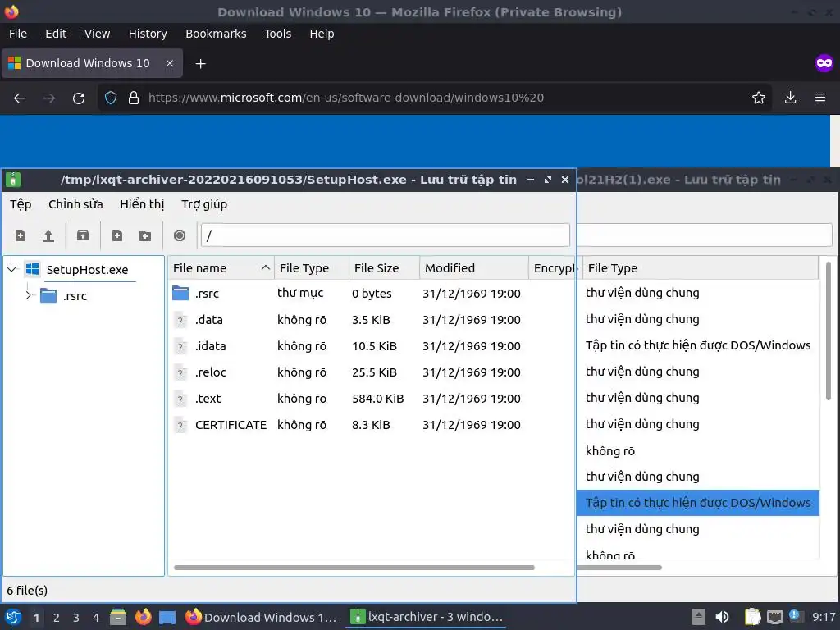Open Firefox View menu
The width and height of the screenshot is (840, 630).
pos(97,34)
